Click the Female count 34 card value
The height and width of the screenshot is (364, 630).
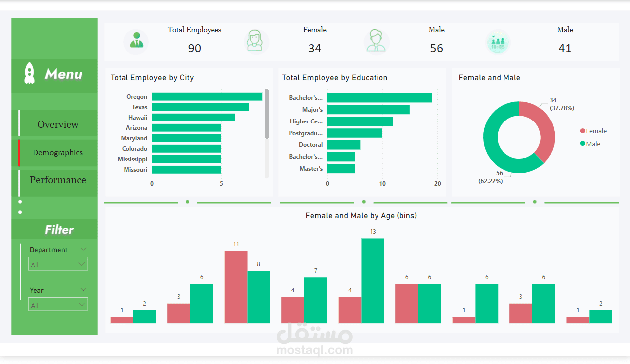pos(315,48)
